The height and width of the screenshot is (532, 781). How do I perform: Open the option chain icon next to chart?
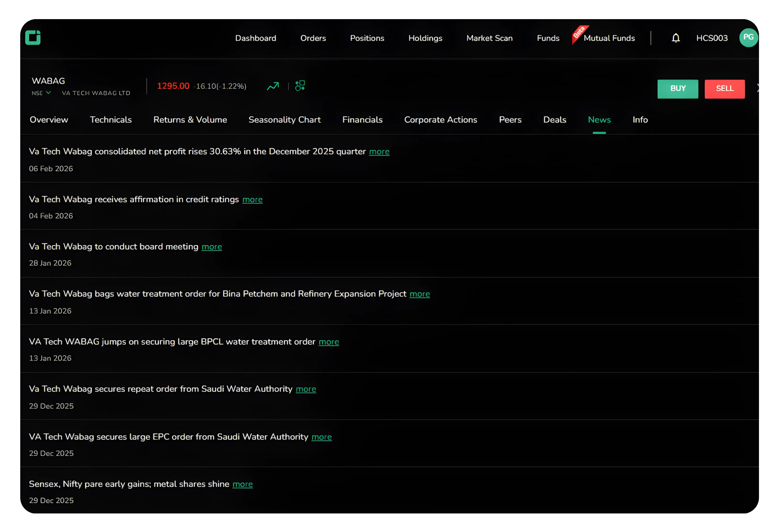(299, 86)
